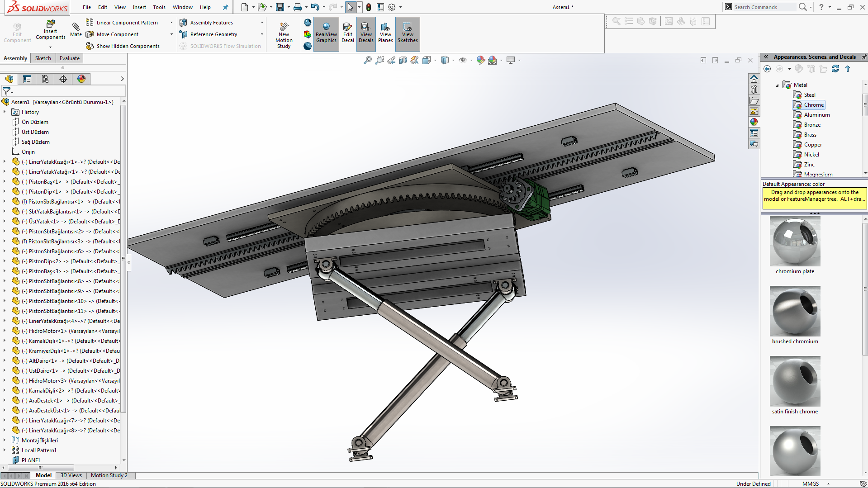Pin the Appearances, Scenes, and Decals panel

point(863,57)
